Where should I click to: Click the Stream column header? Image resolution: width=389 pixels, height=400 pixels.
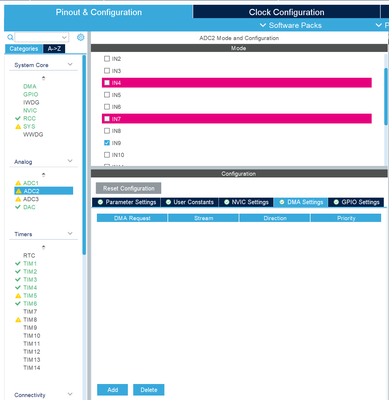203,218
